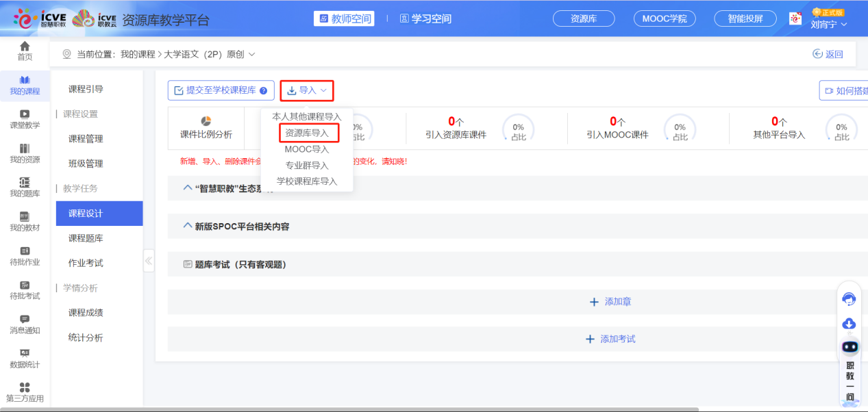Open 课程题库 in the course navigation
868x412 pixels.
[86, 238]
